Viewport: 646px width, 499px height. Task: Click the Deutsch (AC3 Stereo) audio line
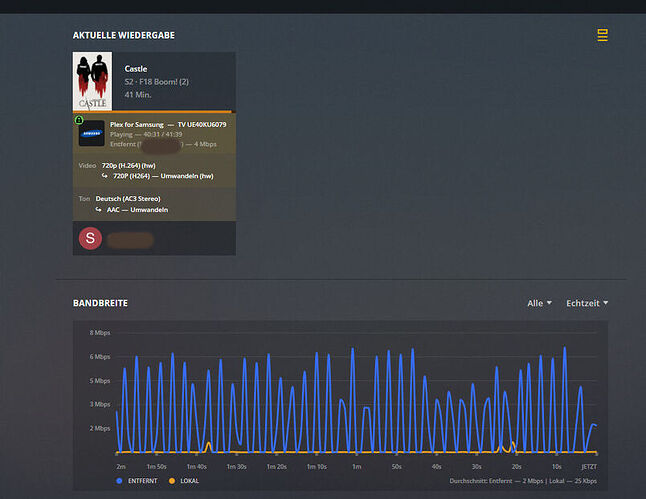tap(128, 199)
